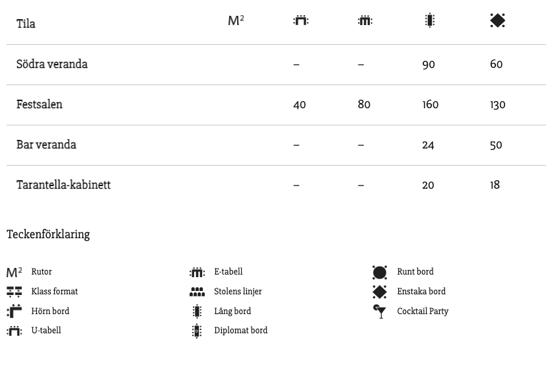The height and width of the screenshot is (392, 558).
Task: Click the E-tabell legend label
Action: click(228, 272)
